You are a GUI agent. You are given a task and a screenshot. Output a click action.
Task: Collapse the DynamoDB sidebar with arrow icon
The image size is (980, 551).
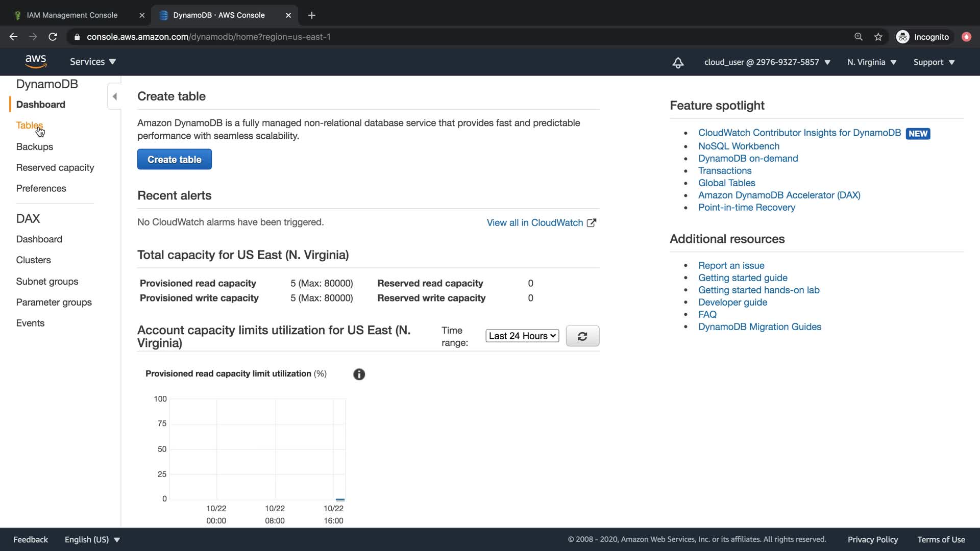(115, 96)
